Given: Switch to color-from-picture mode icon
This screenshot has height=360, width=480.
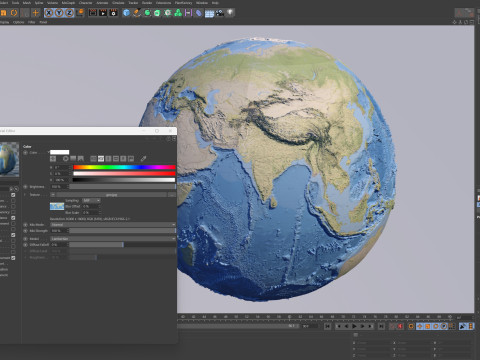Looking at the screenshot, I should 81,159.
